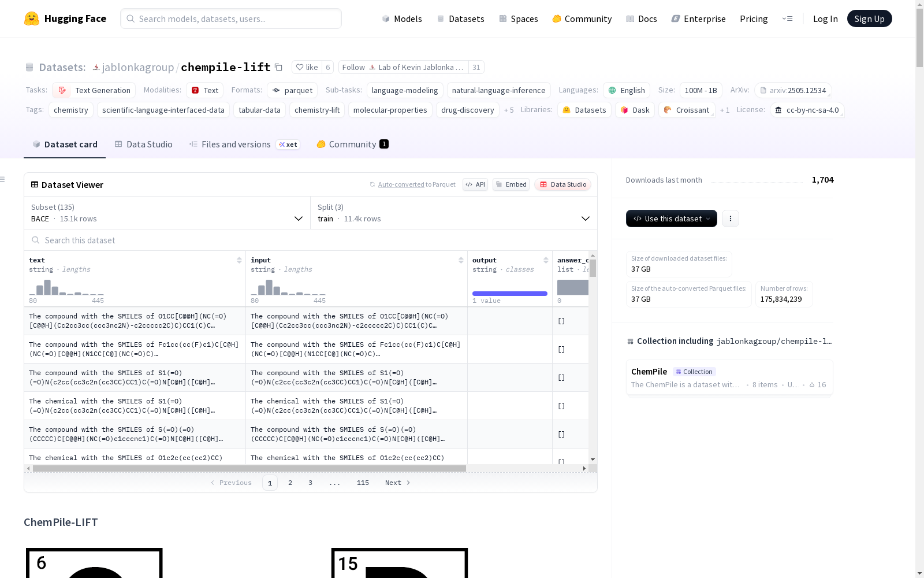This screenshot has height=578, width=924.
Task: Click the output classes bar
Action: (x=510, y=294)
